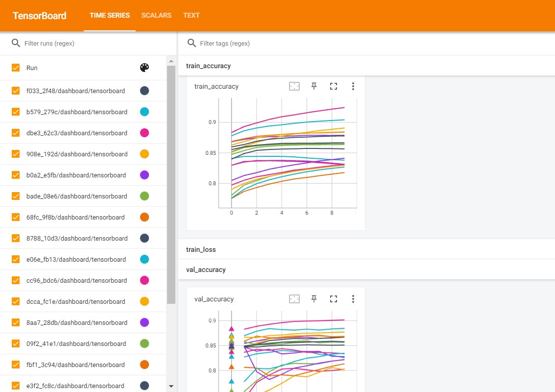Uncheck run dcca_fc1e/dashboard/tensorboard
555x392 pixels.
tap(16, 301)
